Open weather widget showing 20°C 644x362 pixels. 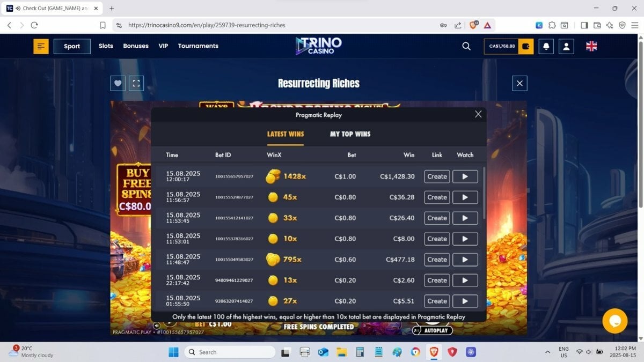(31, 352)
